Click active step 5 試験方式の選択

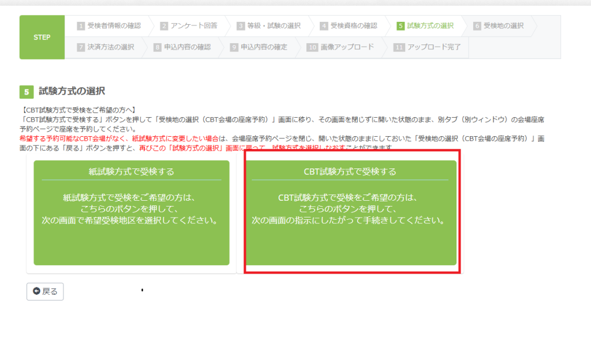[x=425, y=26]
